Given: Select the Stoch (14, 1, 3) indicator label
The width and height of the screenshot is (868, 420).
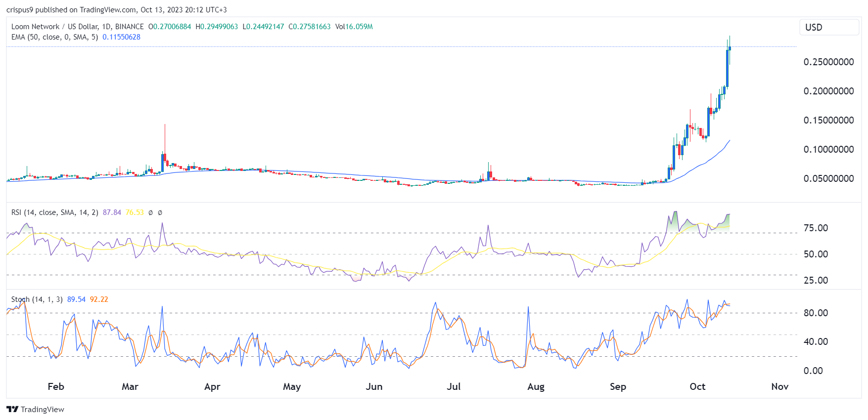Looking at the screenshot, I should [37, 299].
